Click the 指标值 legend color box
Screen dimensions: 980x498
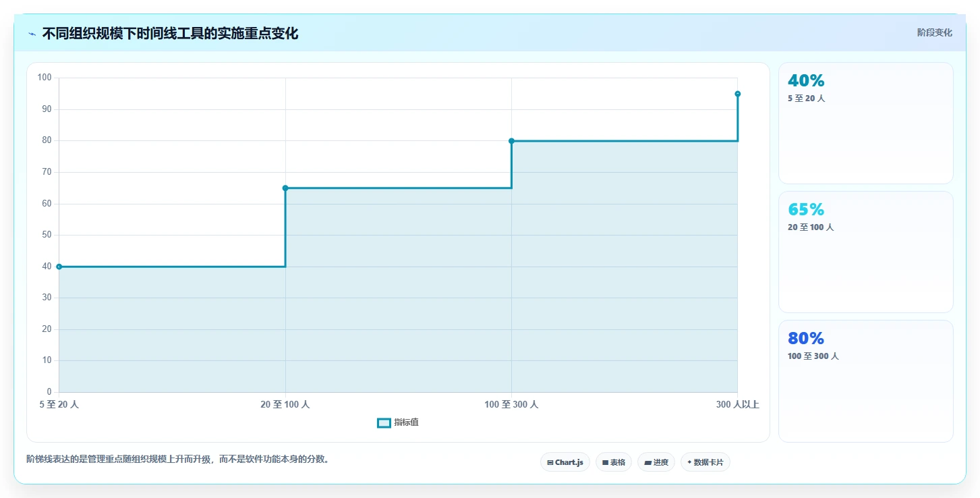[x=384, y=423]
